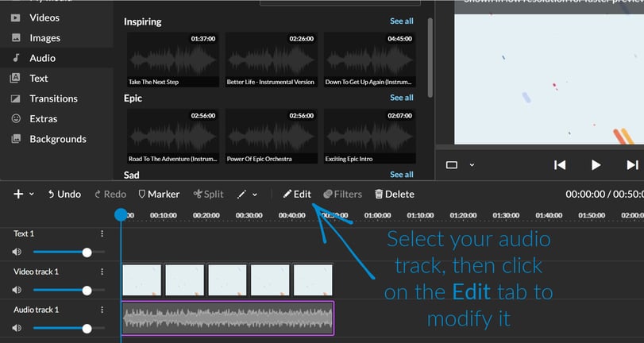The image size is (644, 343).
Task: Click the Filters button
Action: pos(342,194)
